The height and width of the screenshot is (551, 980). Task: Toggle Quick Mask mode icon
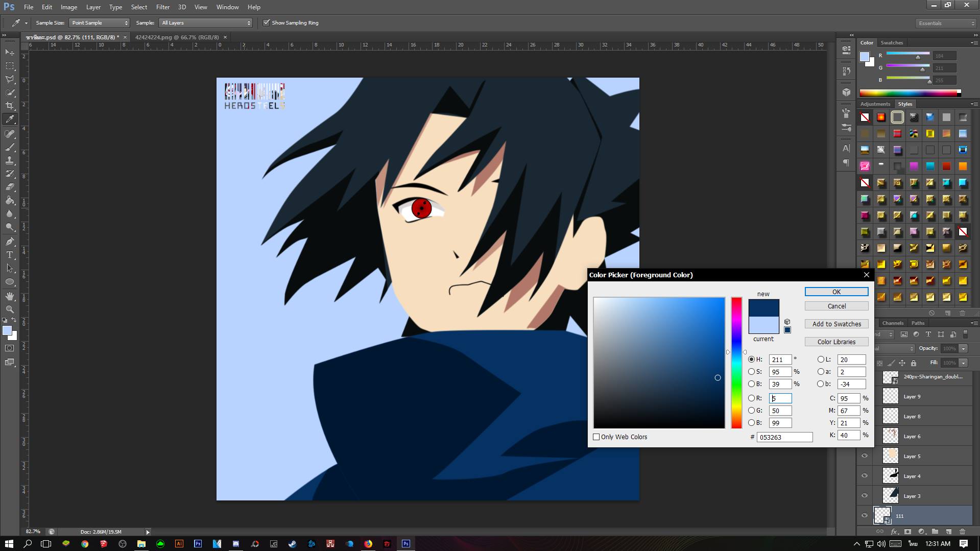click(10, 348)
